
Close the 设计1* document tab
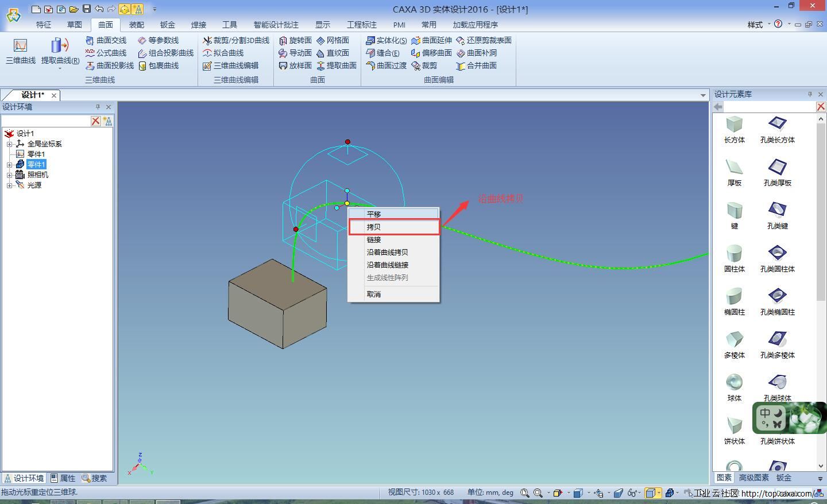[54, 95]
